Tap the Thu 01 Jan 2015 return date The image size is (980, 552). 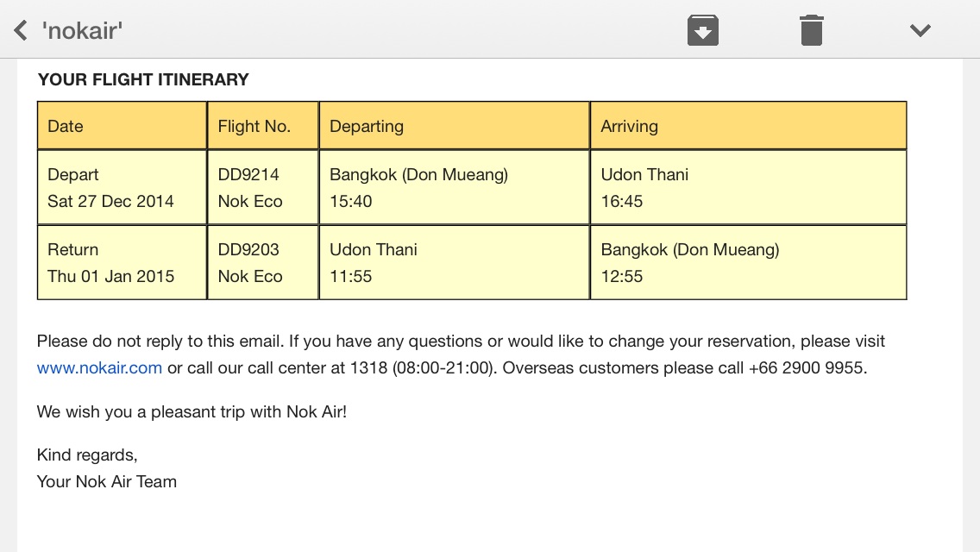pyautogui.click(x=110, y=277)
